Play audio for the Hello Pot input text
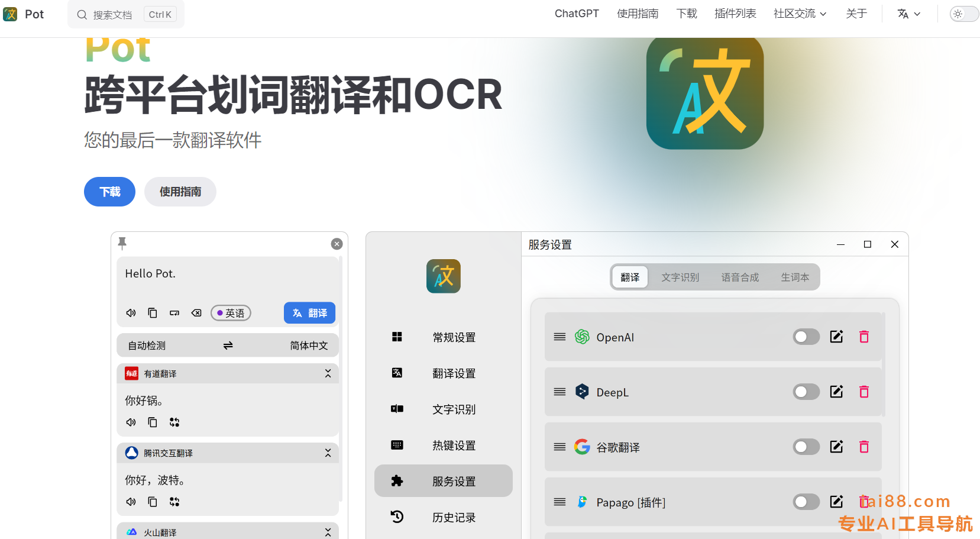Screen dimensions: 980x539 [131, 313]
